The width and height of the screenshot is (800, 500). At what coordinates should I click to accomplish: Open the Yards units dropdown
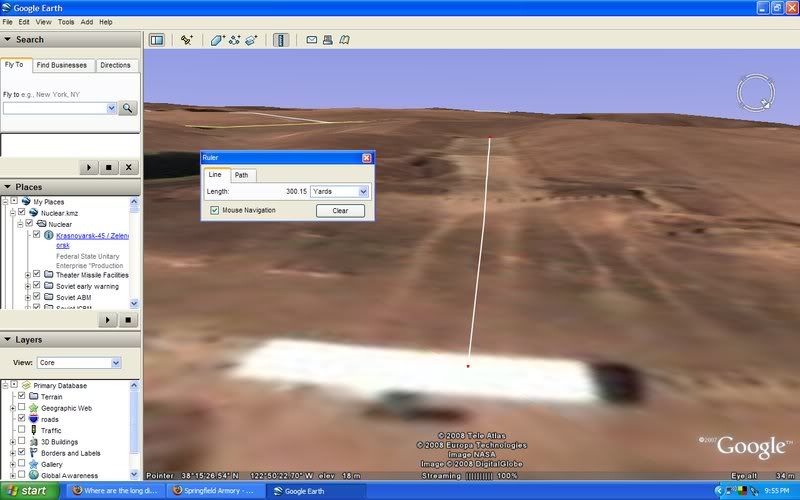point(339,191)
